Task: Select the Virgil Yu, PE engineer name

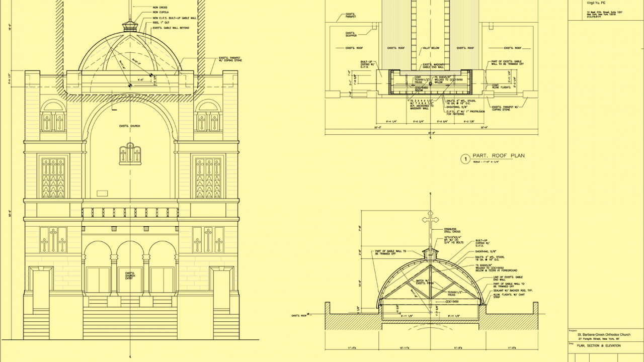Action: click(x=596, y=3)
